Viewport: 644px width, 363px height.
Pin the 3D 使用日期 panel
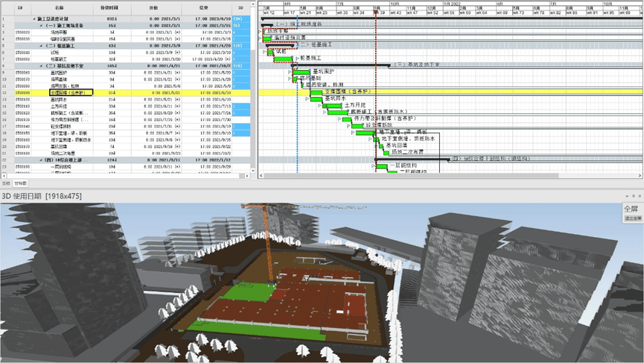[x=633, y=196]
